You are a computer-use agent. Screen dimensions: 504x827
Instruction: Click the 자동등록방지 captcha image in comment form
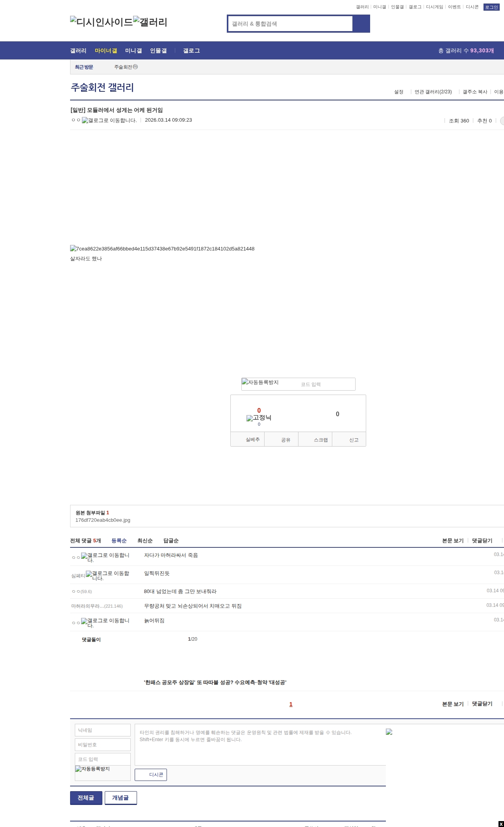coord(93,769)
